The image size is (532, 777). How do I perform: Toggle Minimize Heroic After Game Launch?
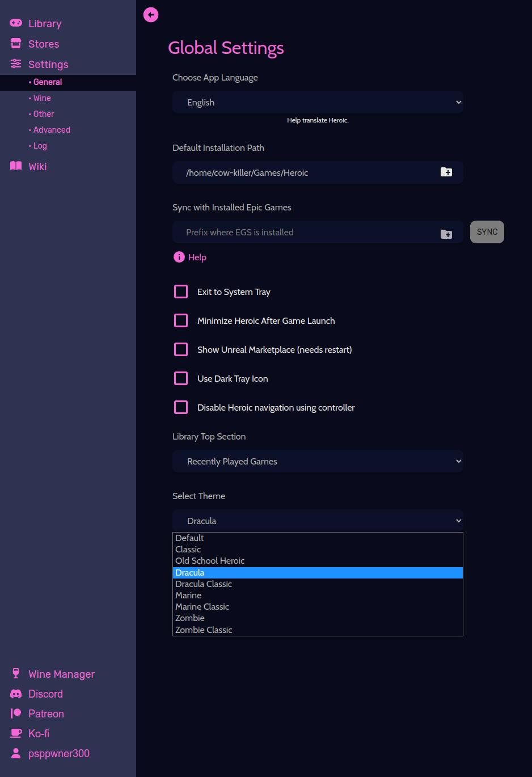coord(181,320)
